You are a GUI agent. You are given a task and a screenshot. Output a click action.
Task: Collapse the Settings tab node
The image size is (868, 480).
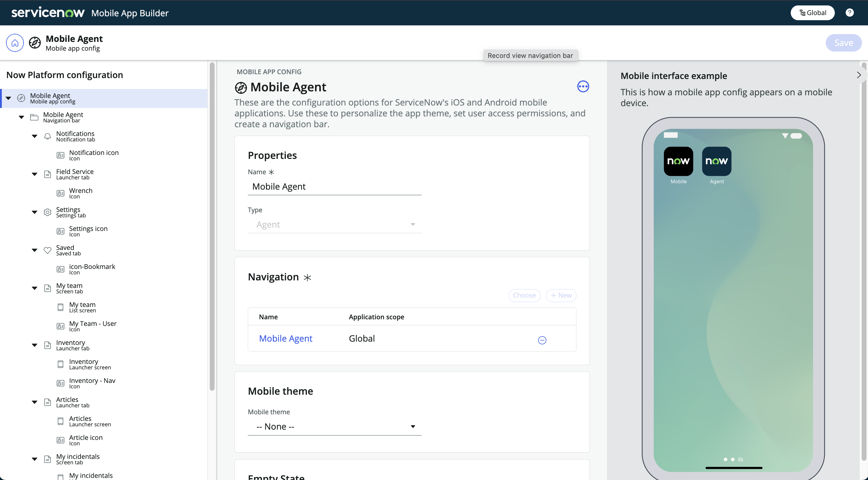pos(34,212)
